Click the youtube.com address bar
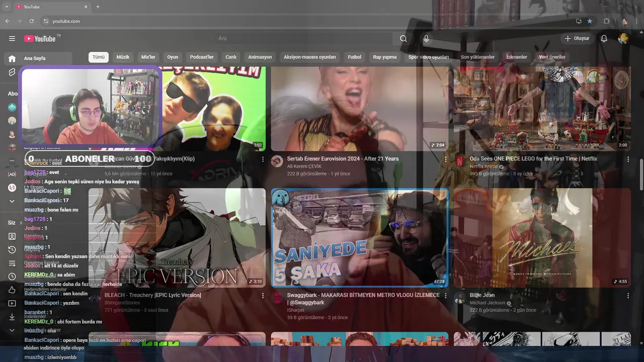This screenshot has width=644, height=362. pos(307,21)
